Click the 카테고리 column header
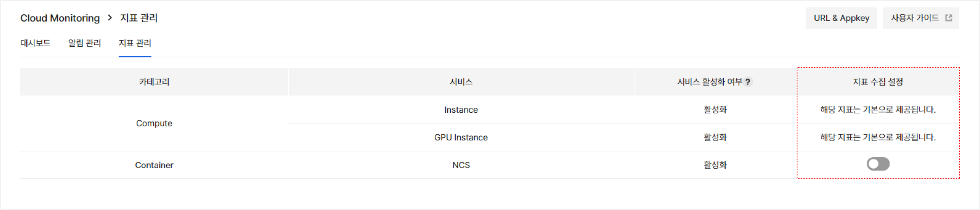The image size is (980, 210). [x=154, y=82]
